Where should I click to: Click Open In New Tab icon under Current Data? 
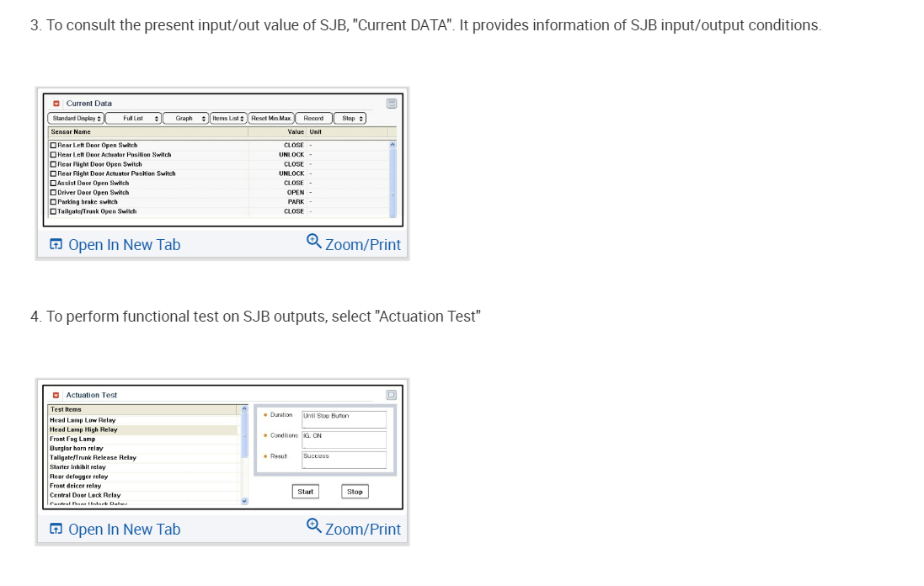[x=56, y=244]
